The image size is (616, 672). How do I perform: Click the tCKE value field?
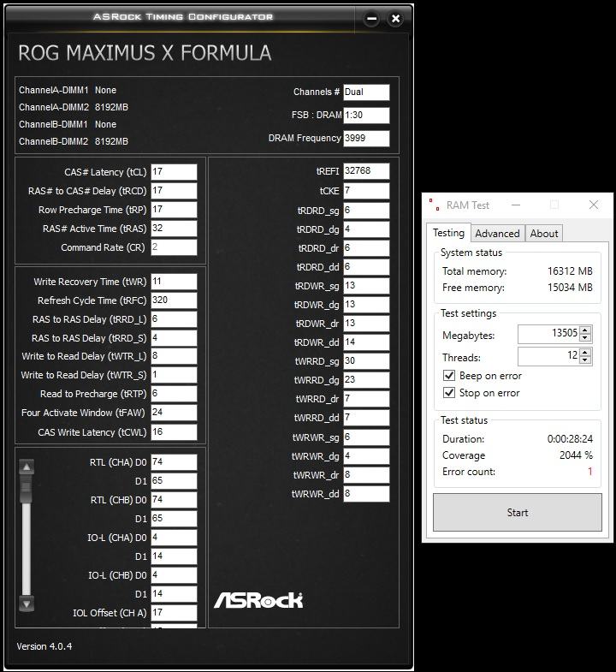coord(367,191)
